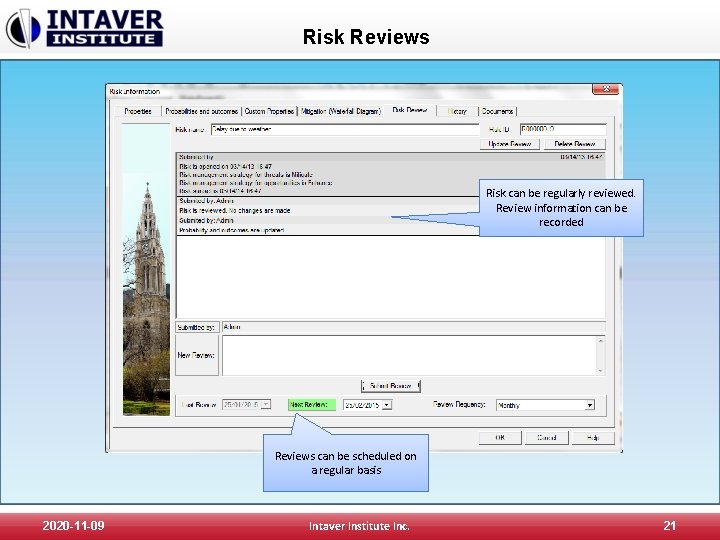720x540 pixels.
Task: Select the Mitigation (Waterfall Diagram) tab
Action: click(341, 111)
